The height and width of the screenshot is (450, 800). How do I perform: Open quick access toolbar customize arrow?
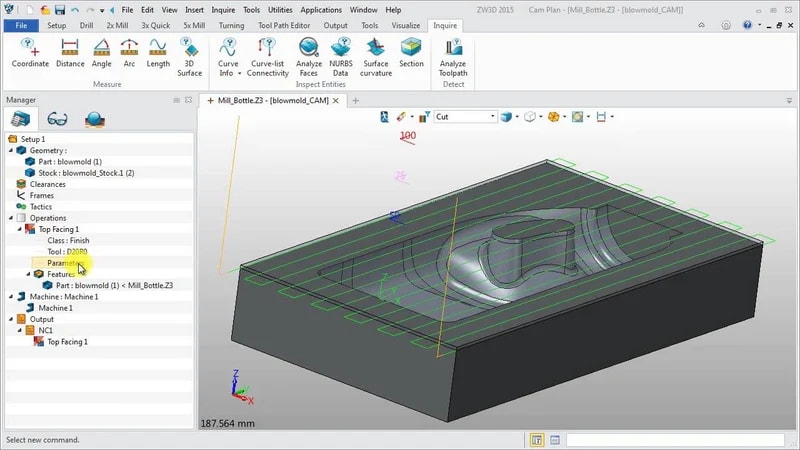[102, 10]
